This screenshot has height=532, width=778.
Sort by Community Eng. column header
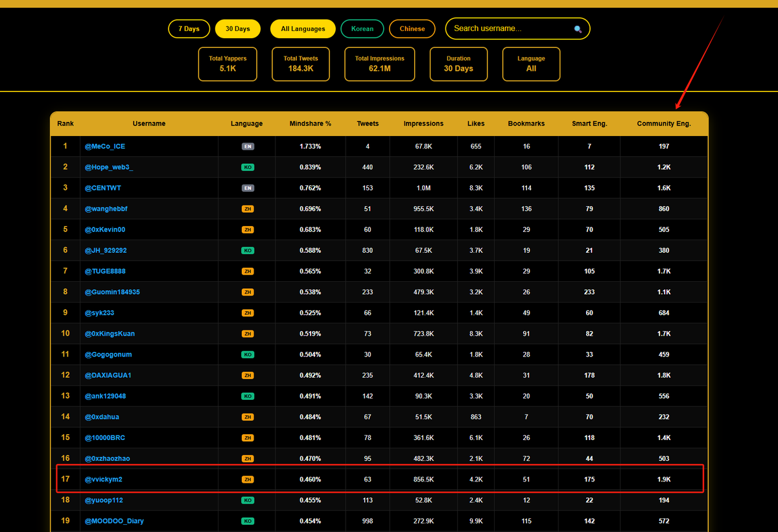664,123
